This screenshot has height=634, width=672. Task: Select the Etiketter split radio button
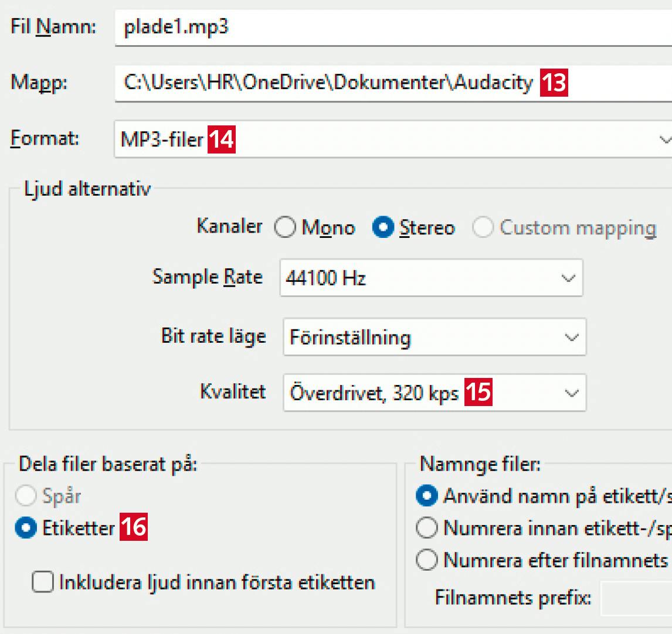point(26,528)
